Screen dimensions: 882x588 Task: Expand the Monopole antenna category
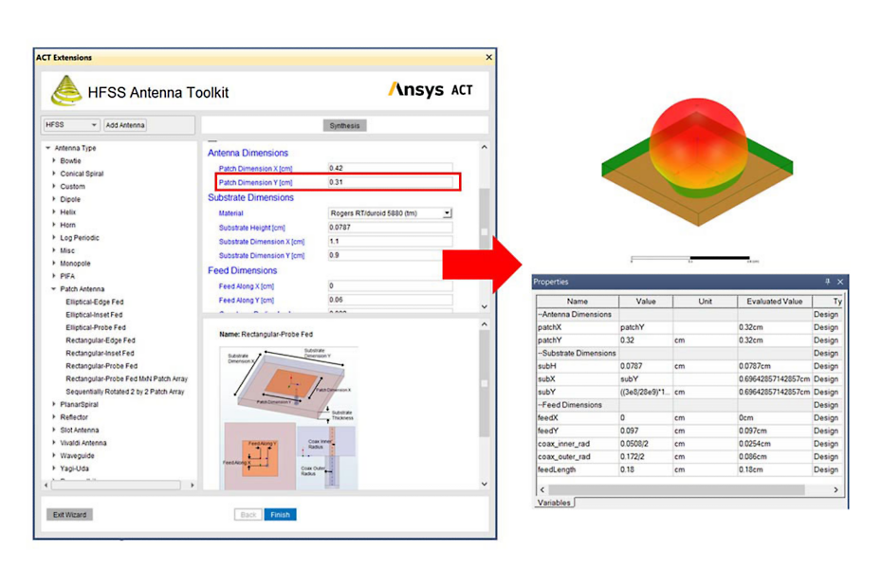54,264
